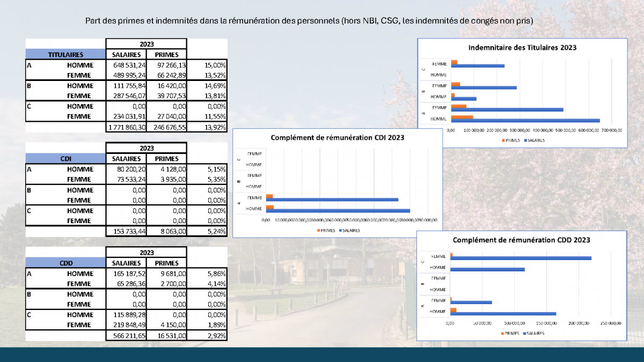Select CDD salary value 115 889,28
Viewport: 644px width, 362px height.
click(x=130, y=315)
